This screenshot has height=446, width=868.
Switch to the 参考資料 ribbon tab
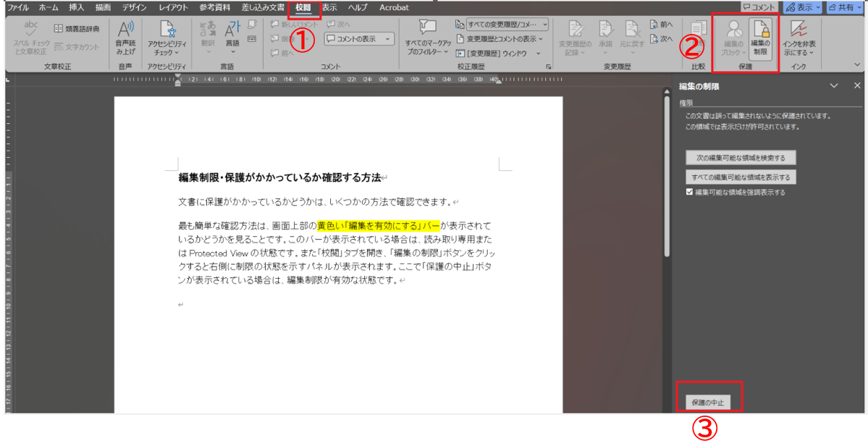click(x=216, y=8)
